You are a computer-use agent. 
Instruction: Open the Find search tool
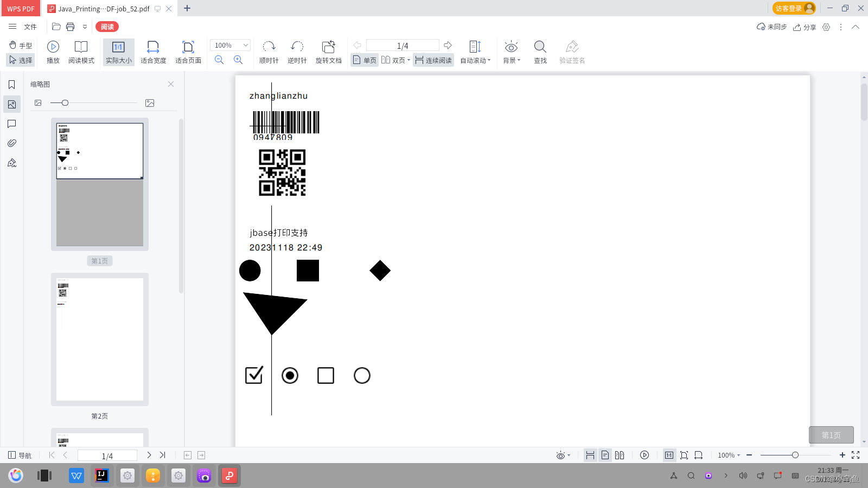[x=540, y=53]
